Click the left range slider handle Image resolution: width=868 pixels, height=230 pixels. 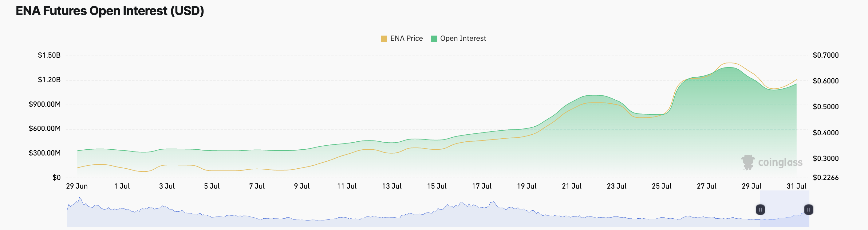click(x=760, y=209)
